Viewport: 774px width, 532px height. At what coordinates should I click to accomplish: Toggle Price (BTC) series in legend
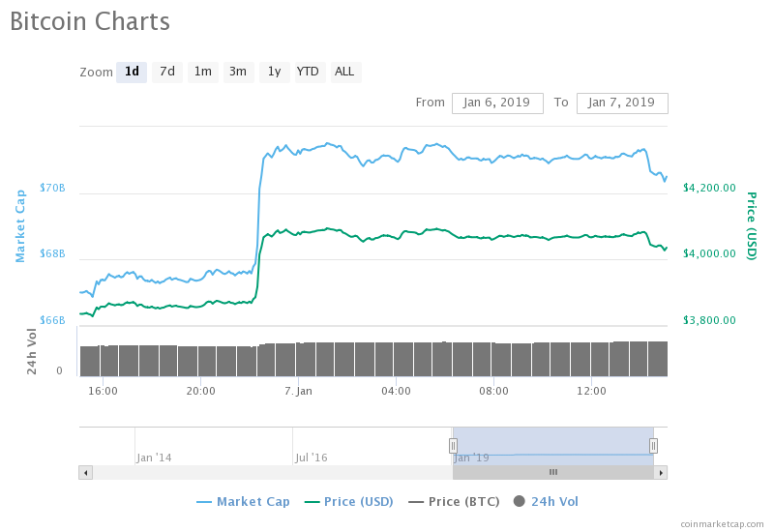tap(454, 502)
